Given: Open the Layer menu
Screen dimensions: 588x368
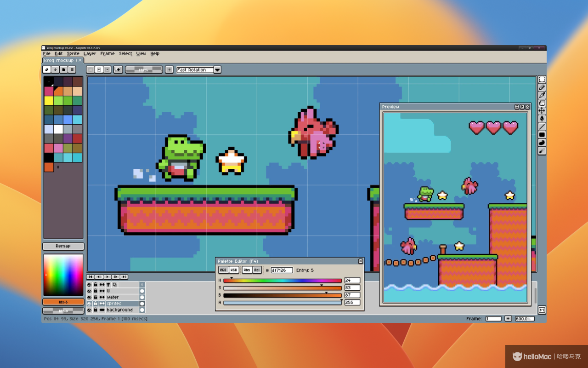Looking at the screenshot, I should (x=90, y=54).
